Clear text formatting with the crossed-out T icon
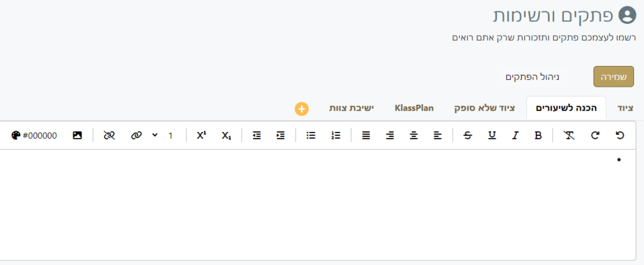 569,135
